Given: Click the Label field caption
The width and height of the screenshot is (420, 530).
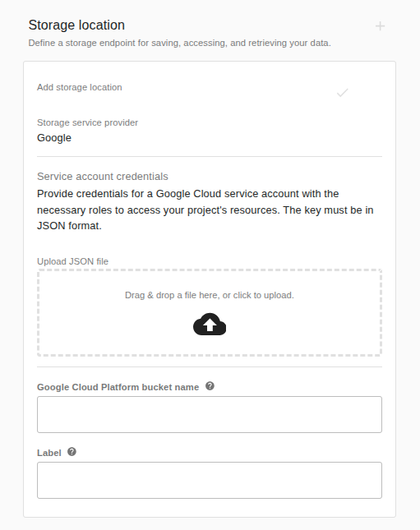Looking at the screenshot, I should tap(49, 453).
